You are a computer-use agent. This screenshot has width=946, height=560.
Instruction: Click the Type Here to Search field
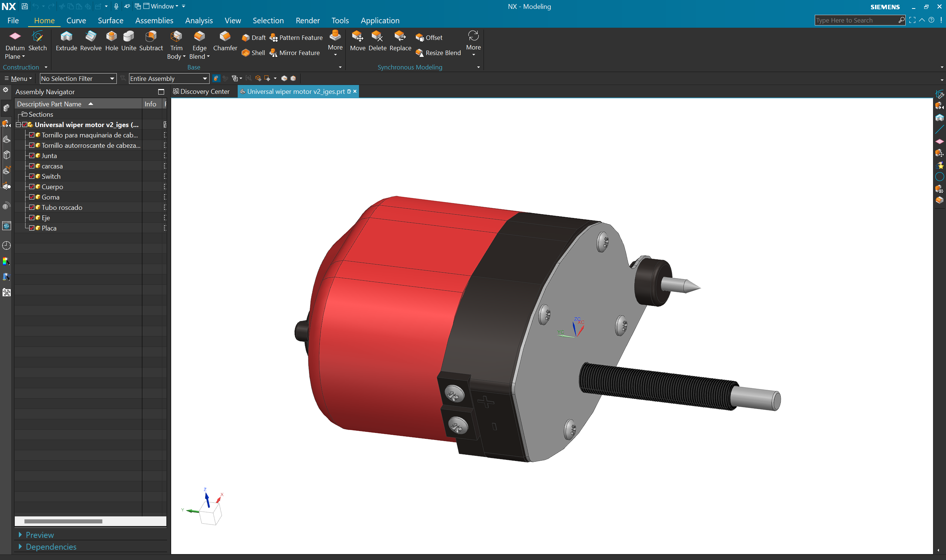pyautogui.click(x=856, y=20)
